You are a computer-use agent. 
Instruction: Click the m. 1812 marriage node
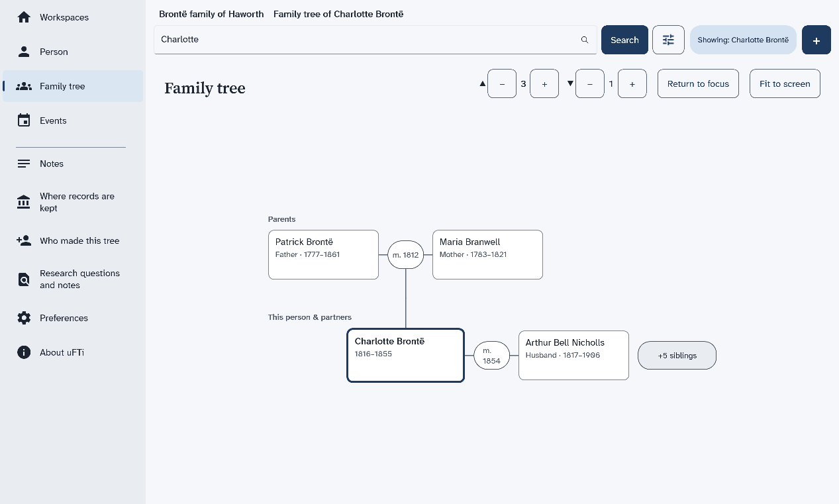[405, 254]
